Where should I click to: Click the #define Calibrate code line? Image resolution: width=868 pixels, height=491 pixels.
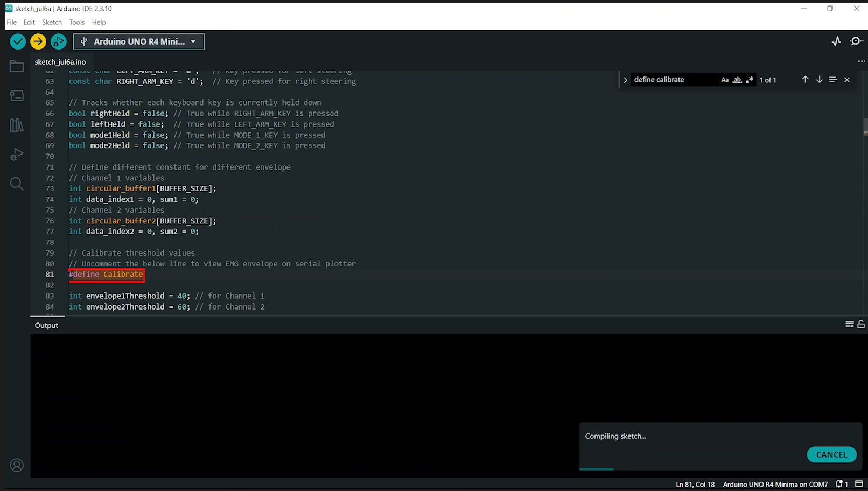[106, 275]
